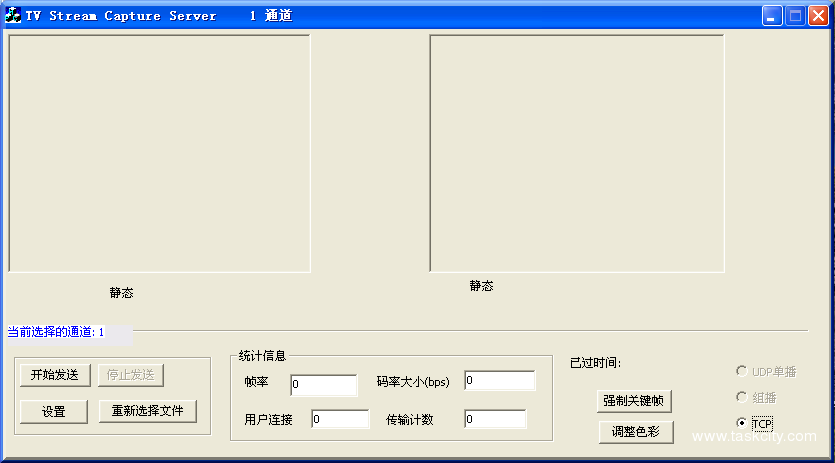Click the 已过时间 label
This screenshot has height=463, width=835.
click(x=595, y=363)
